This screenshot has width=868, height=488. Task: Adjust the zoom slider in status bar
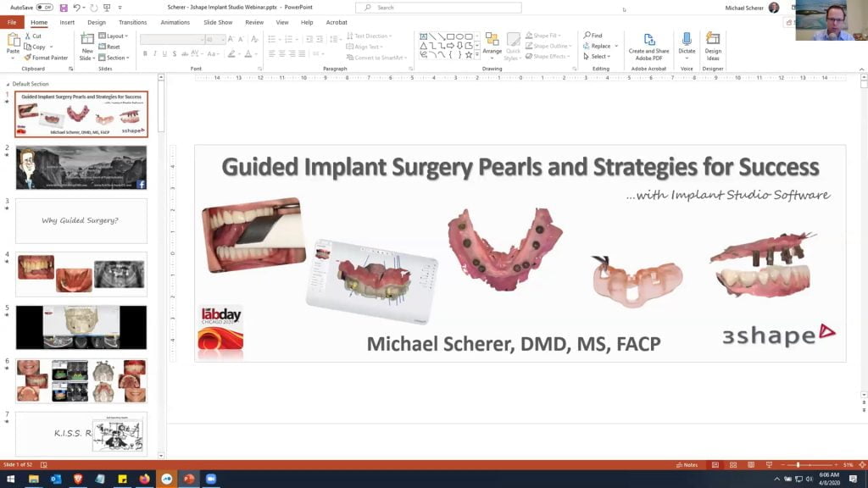pyautogui.click(x=798, y=465)
